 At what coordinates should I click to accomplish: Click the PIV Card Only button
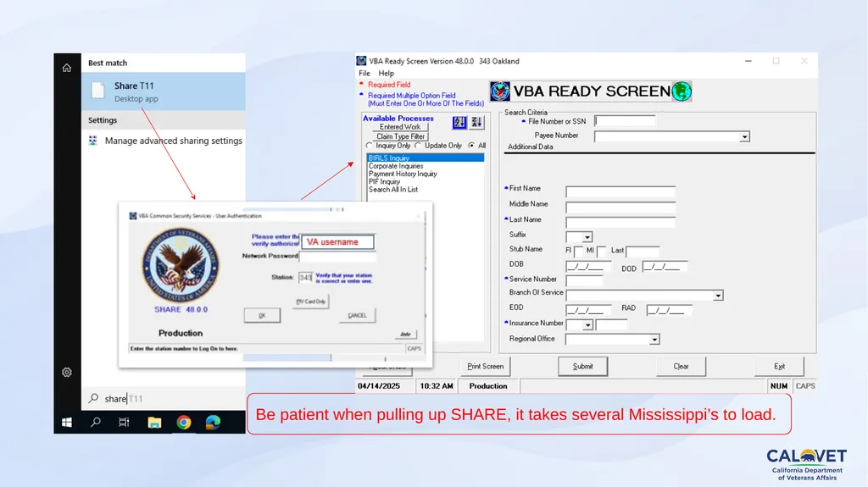310,302
